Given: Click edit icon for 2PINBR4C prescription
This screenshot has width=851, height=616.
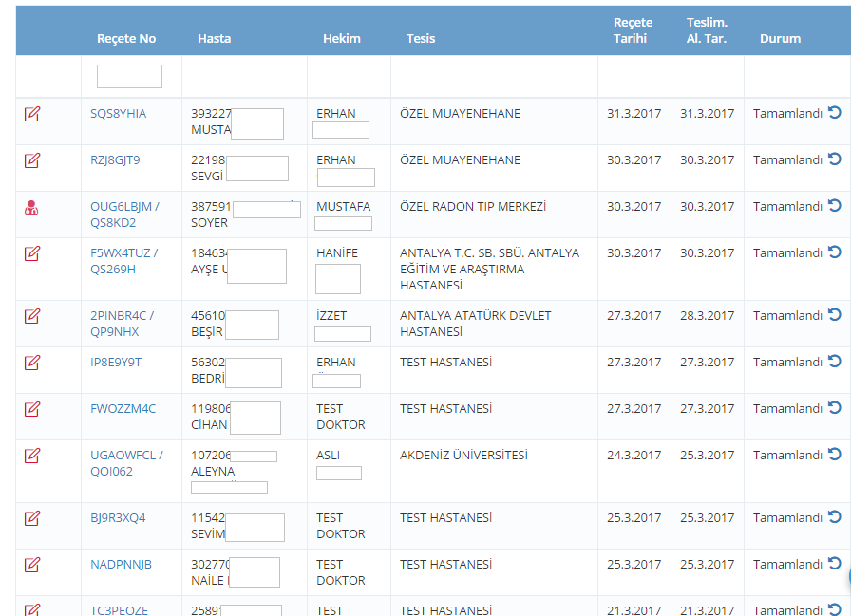Looking at the screenshot, I should [x=32, y=316].
